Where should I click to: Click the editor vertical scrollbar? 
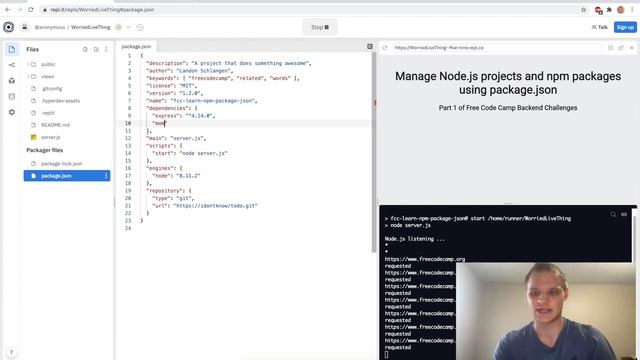coord(374,153)
